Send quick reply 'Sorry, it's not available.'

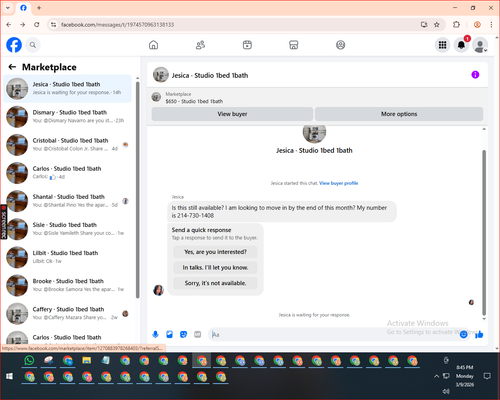[x=215, y=283]
